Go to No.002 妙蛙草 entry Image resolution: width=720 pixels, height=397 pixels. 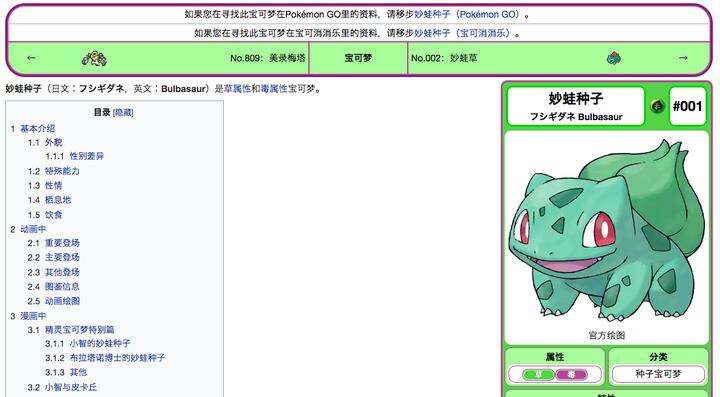point(444,58)
